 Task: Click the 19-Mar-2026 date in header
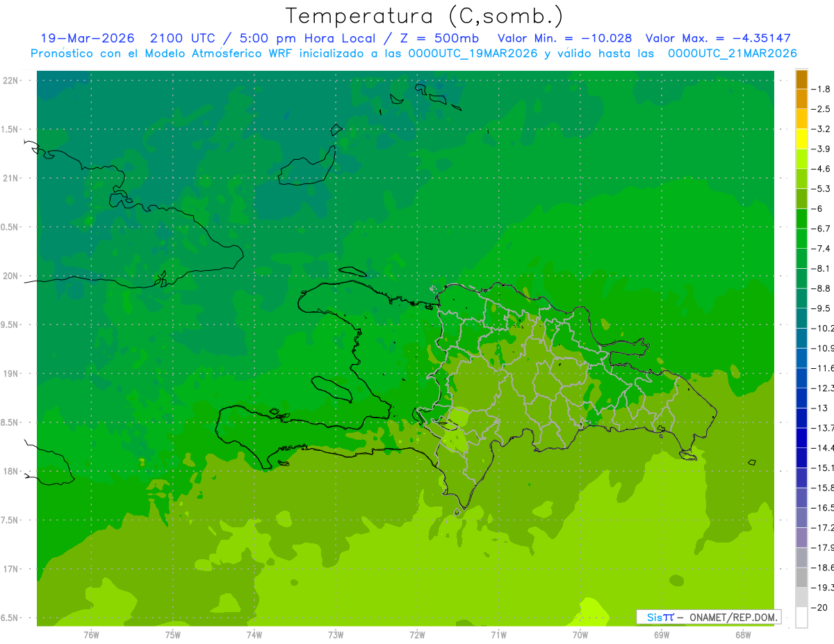(85, 38)
